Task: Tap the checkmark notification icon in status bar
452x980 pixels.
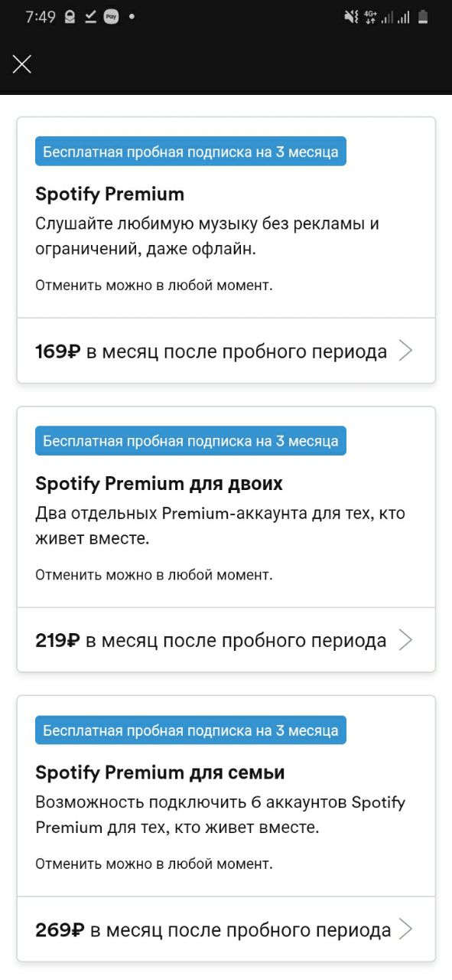Action: tap(90, 17)
